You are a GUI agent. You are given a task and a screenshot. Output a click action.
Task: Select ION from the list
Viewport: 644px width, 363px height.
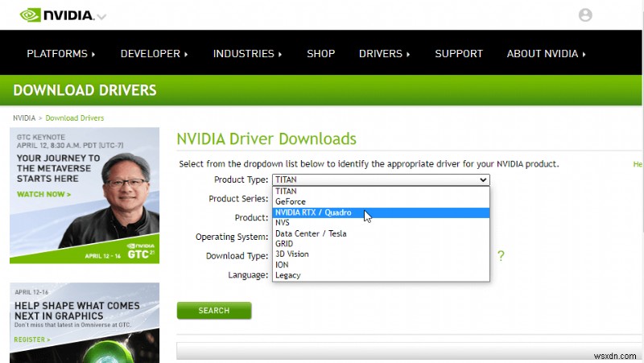tap(381, 265)
